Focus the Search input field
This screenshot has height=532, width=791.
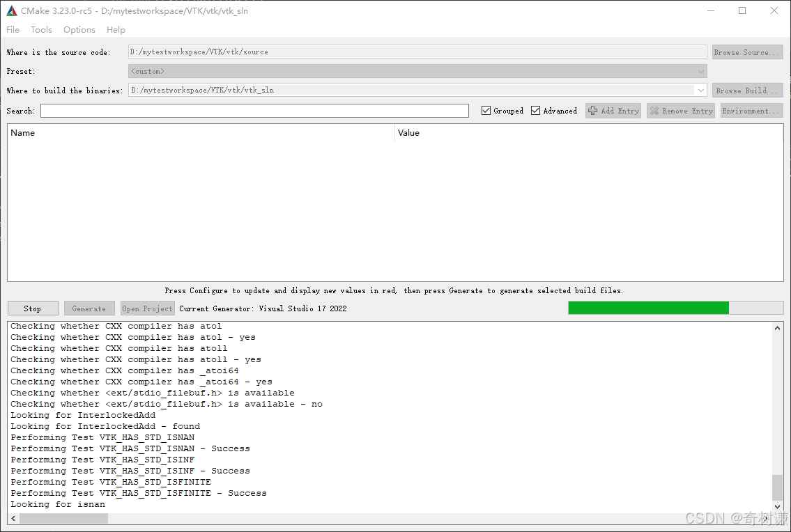(x=255, y=111)
